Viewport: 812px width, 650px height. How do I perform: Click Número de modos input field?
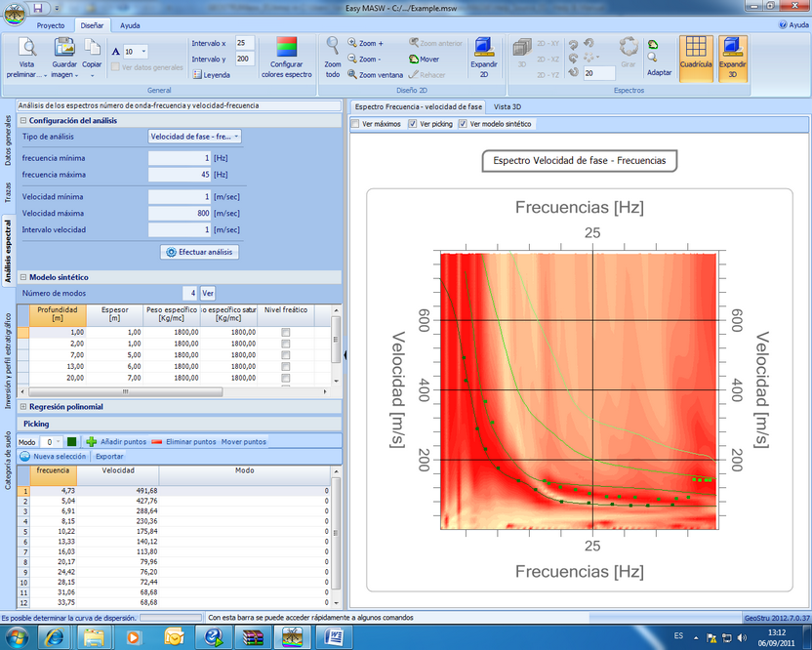(190, 293)
